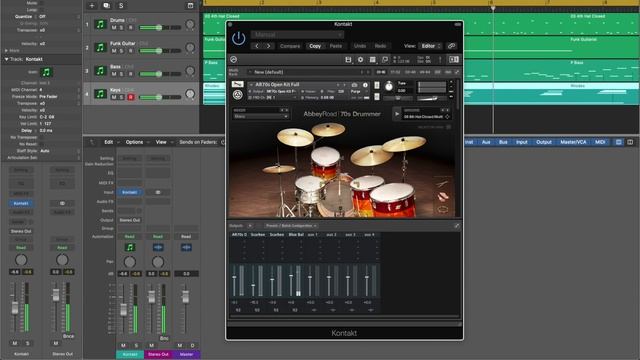This screenshot has width=640, height=360.
Task: Click the Undo button in plugin header
Action: point(360,46)
